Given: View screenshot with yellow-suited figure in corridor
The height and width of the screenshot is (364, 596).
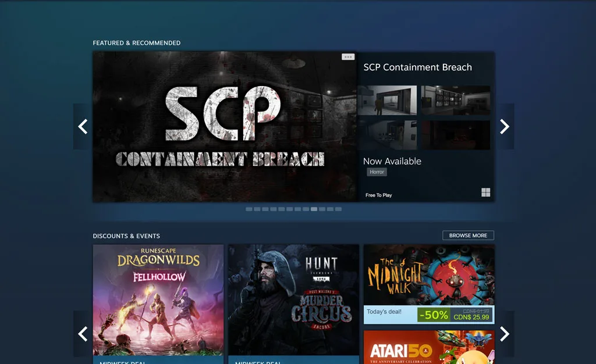Looking at the screenshot, I should 387,100.
